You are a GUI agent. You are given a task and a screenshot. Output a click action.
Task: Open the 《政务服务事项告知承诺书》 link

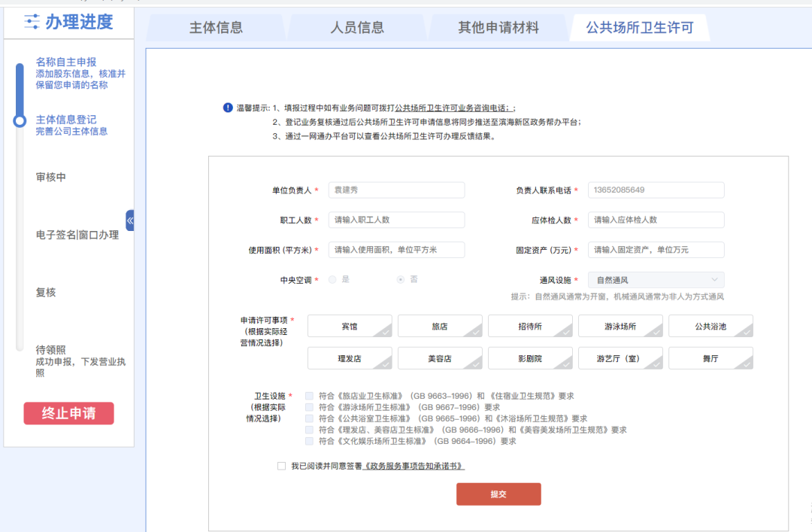[x=413, y=466]
